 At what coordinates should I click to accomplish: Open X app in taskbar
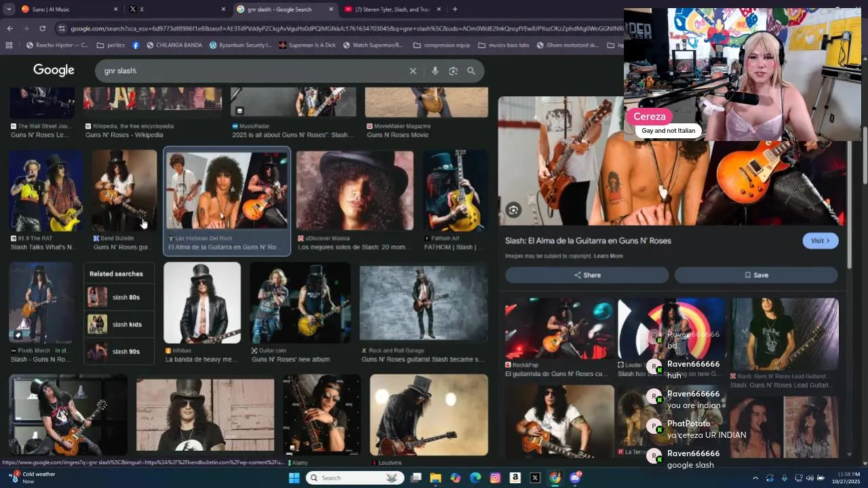(535, 478)
